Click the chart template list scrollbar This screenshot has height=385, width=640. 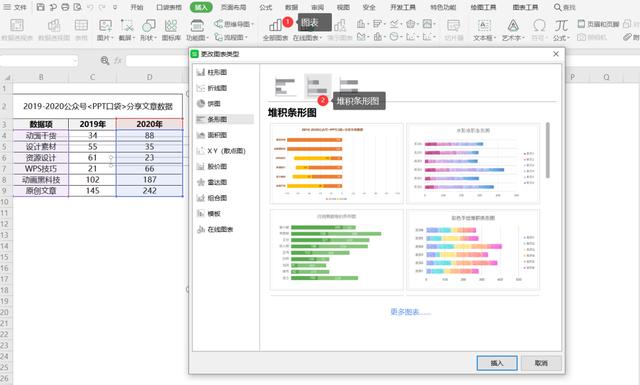click(x=547, y=150)
